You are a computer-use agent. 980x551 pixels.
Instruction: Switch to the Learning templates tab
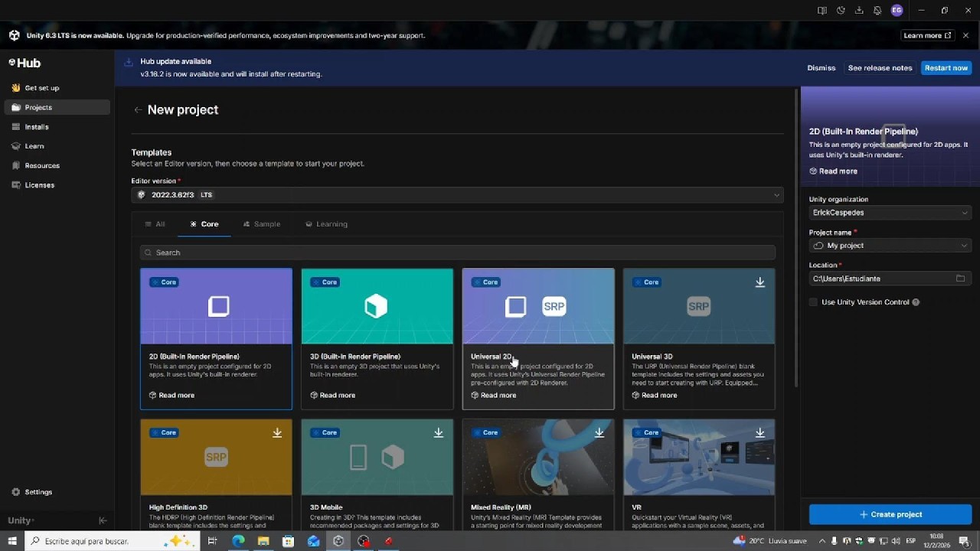click(327, 224)
